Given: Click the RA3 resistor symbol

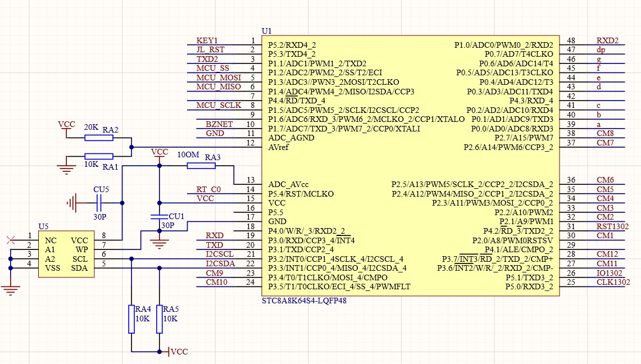Looking at the screenshot, I should 201,166.
